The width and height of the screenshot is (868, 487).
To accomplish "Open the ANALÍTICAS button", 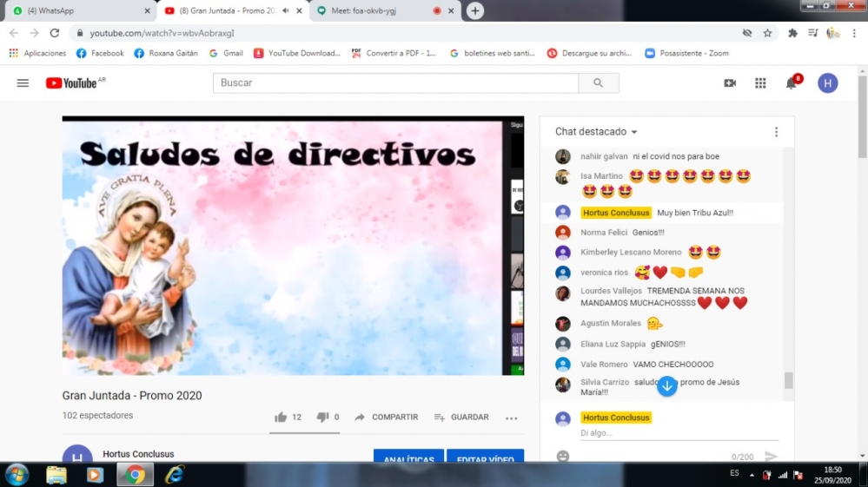I will [x=408, y=456].
